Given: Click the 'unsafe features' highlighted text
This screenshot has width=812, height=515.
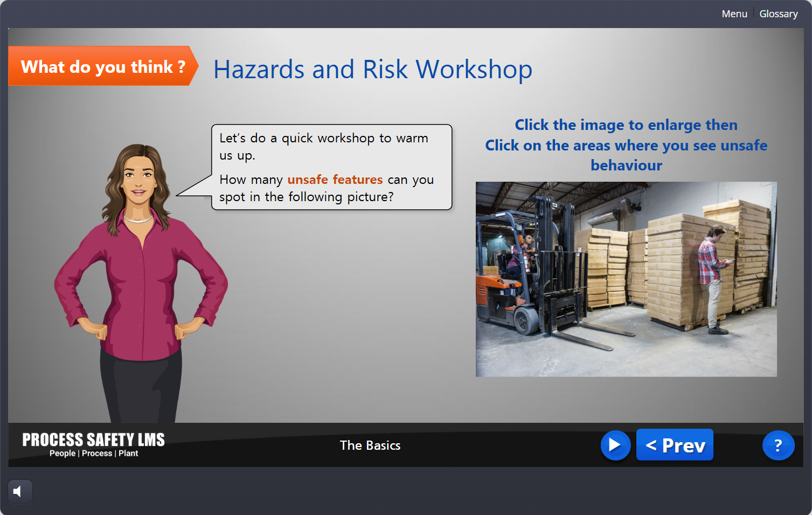Looking at the screenshot, I should [335, 180].
